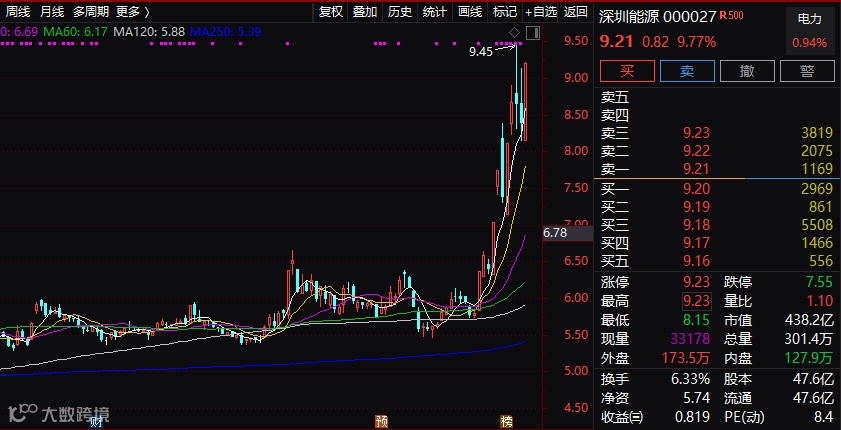Click the diamond marker icon above the chart
This screenshot has width=841, height=430.
point(514,33)
